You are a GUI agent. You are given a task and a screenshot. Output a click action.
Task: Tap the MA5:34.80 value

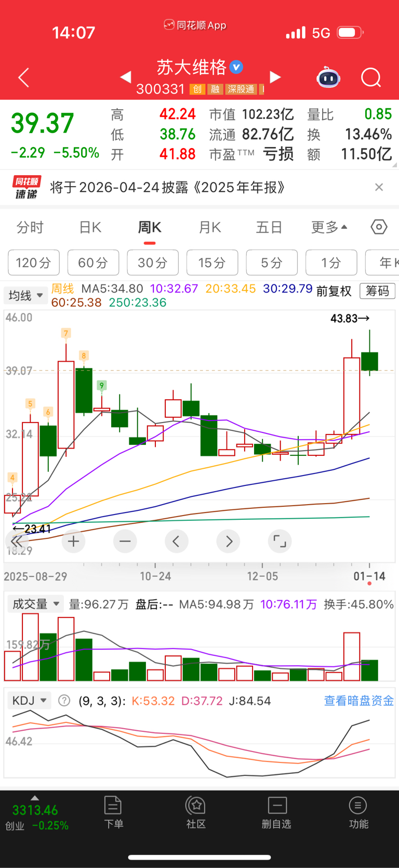[112, 288]
